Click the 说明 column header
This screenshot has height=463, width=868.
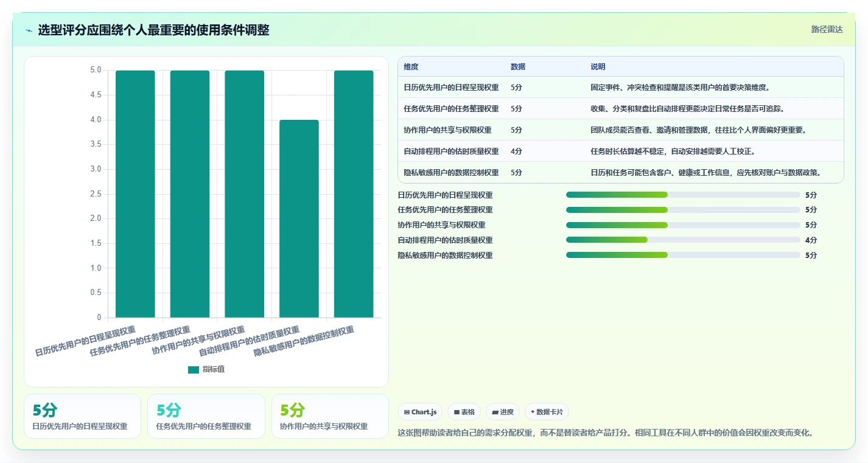(598, 67)
